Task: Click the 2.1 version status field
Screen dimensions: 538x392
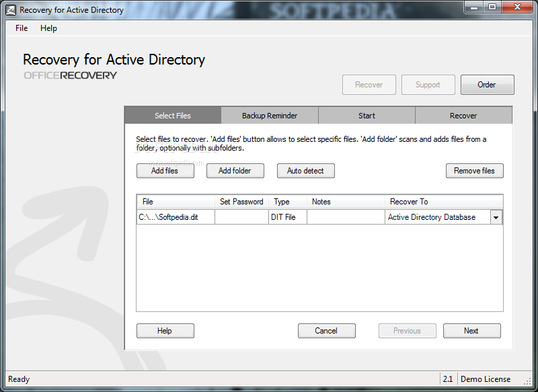Action: click(448, 379)
